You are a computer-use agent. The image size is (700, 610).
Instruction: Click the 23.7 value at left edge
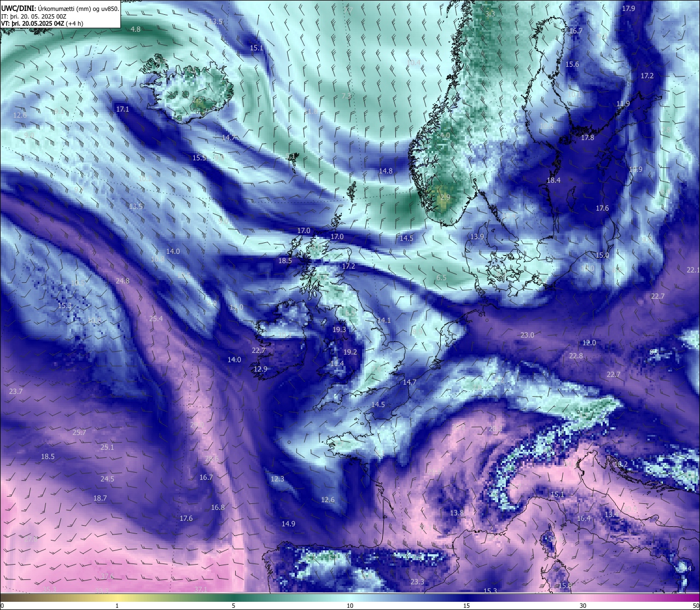(16, 391)
